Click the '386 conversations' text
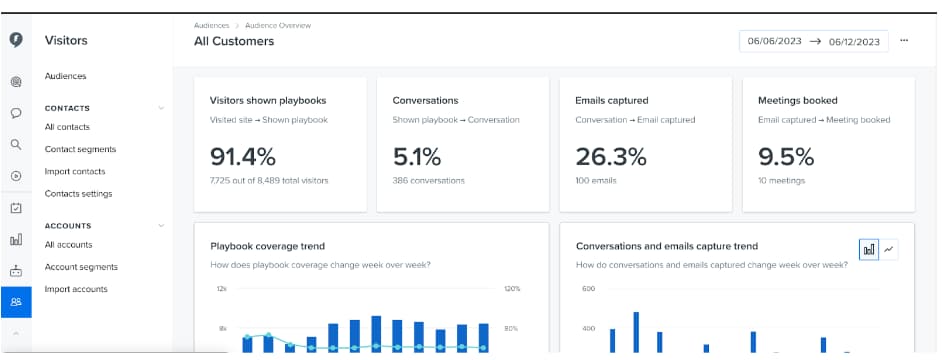Image resolution: width=946 pixels, height=360 pixels. pyautogui.click(x=428, y=180)
